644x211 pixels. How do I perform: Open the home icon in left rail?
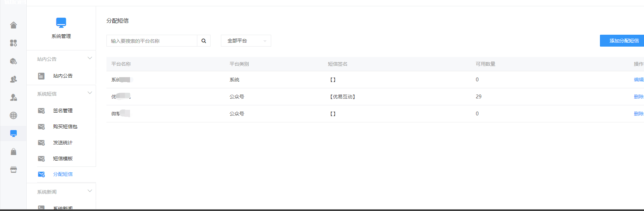click(x=14, y=25)
